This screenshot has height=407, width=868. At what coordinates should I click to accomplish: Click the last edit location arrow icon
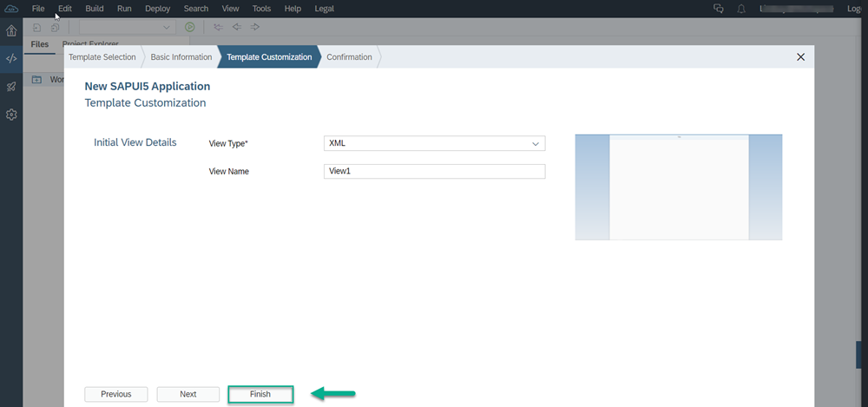click(x=218, y=27)
